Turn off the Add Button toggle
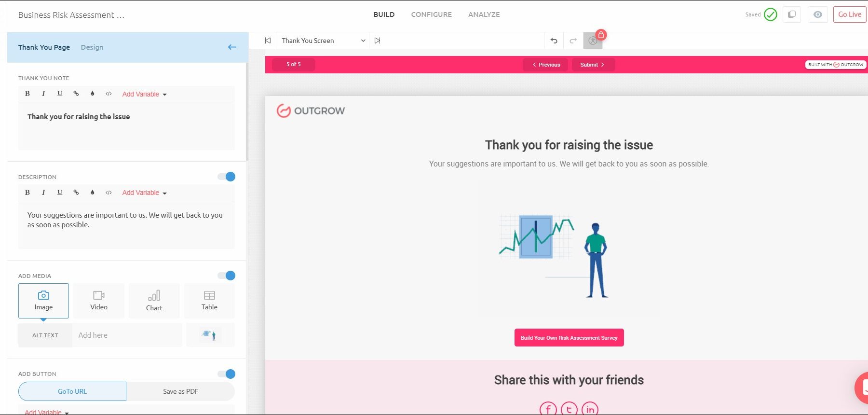Viewport: 868px width, 415px height. coord(227,374)
